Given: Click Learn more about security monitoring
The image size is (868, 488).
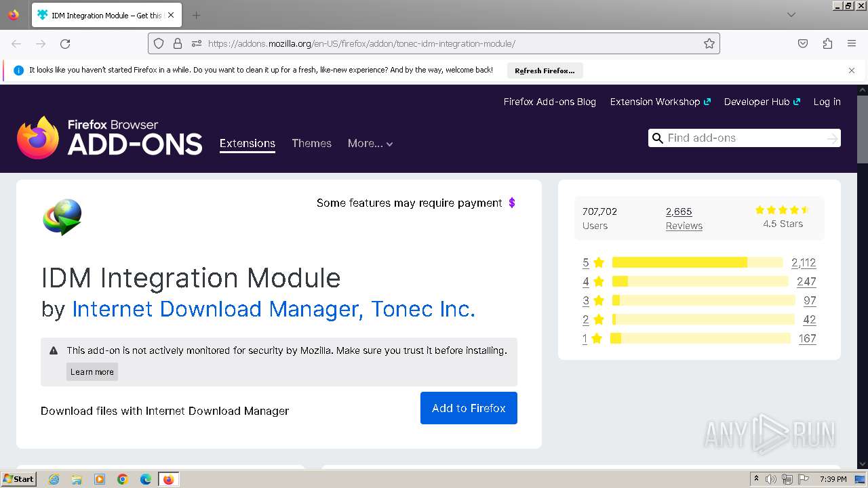Looking at the screenshot, I should coord(92,371).
